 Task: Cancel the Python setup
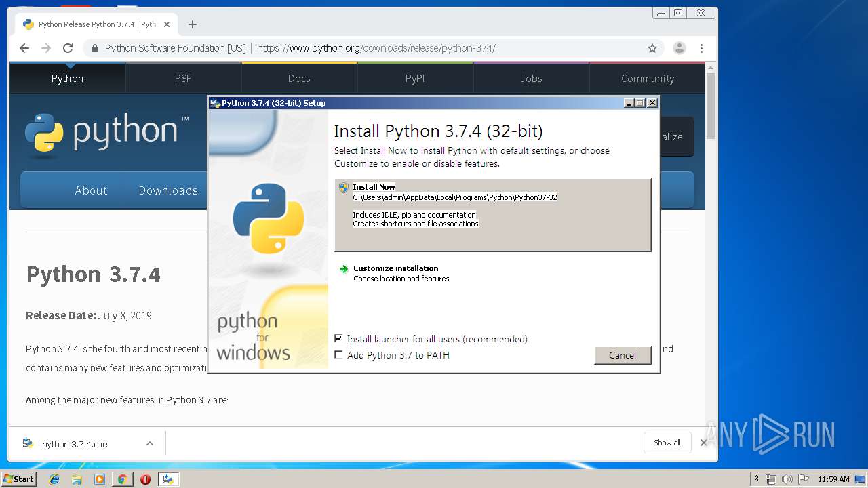(x=623, y=355)
